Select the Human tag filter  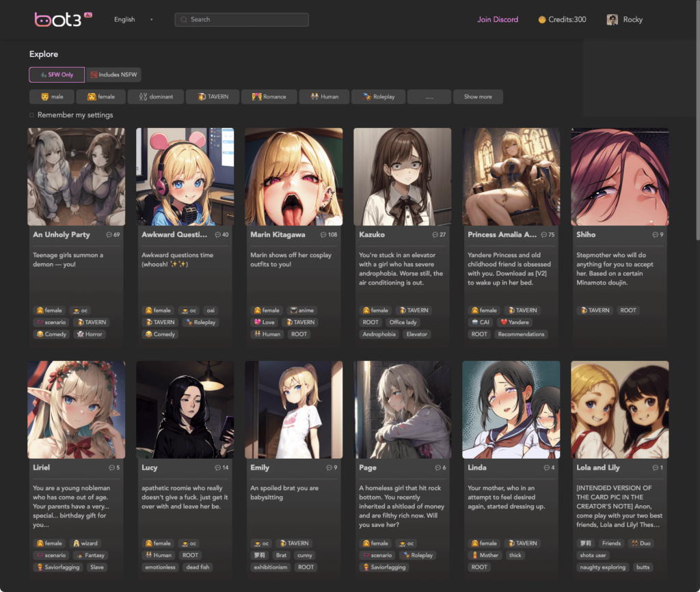(324, 96)
